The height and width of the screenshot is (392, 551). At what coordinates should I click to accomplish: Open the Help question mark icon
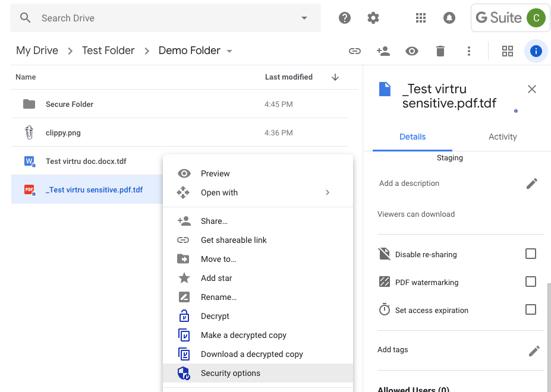pyautogui.click(x=344, y=18)
